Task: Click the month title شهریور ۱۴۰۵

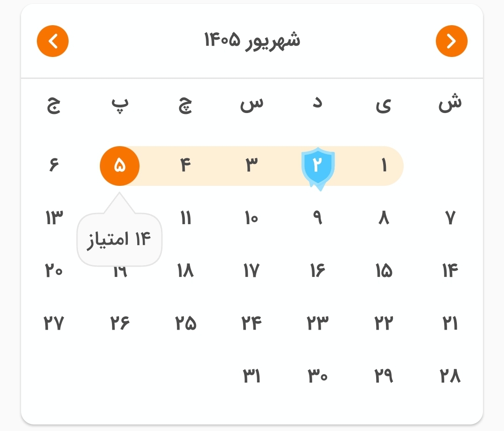Action: [252, 41]
